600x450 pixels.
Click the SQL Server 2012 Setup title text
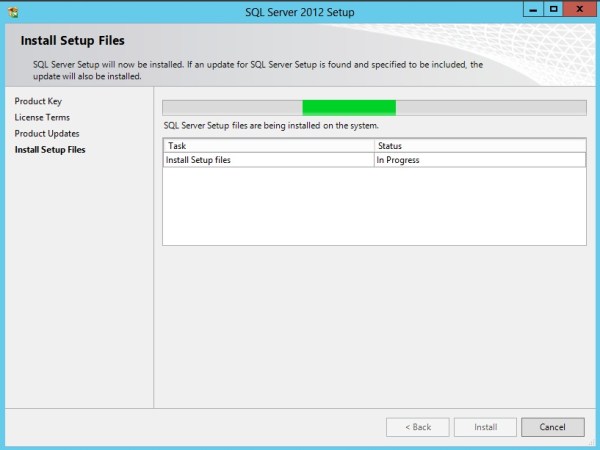pyautogui.click(x=299, y=12)
